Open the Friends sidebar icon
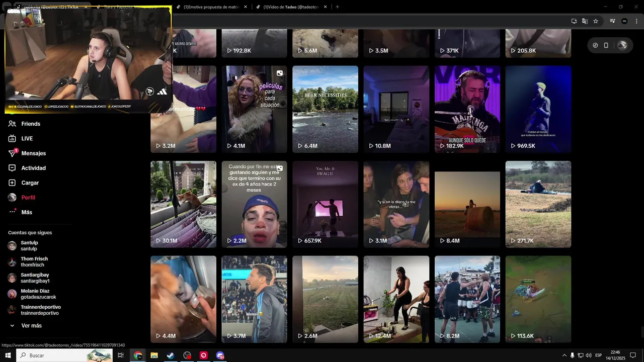This screenshot has height=362, width=644. point(12,124)
